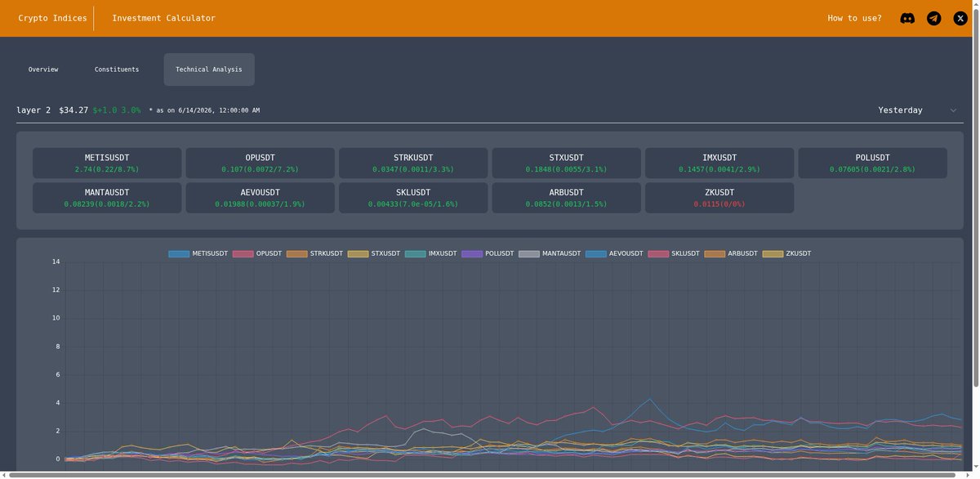This screenshot has height=479, width=980.
Task: Select the ARBUSDT card
Action: (566, 198)
